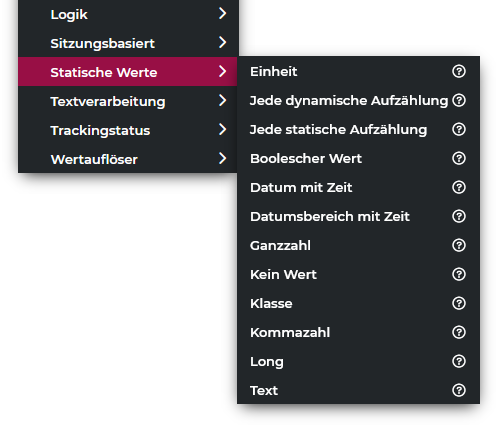Viewport: 501px width, 431px height.
Task: Open help icon for Long
Action: (459, 361)
